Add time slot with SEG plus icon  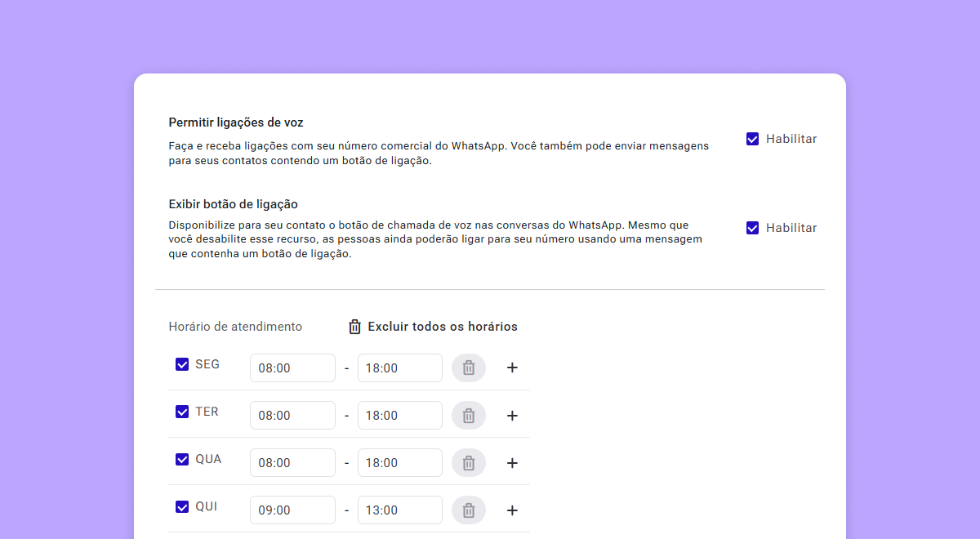(512, 367)
